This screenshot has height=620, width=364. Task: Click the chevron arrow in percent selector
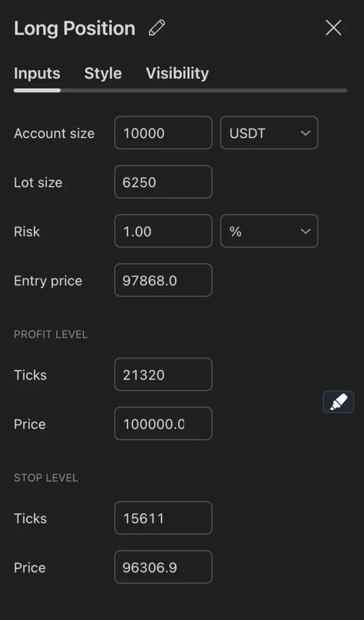point(305,231)
